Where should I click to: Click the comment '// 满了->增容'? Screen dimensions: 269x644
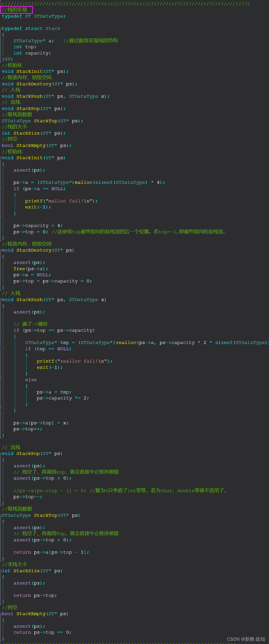click(31, 324)
